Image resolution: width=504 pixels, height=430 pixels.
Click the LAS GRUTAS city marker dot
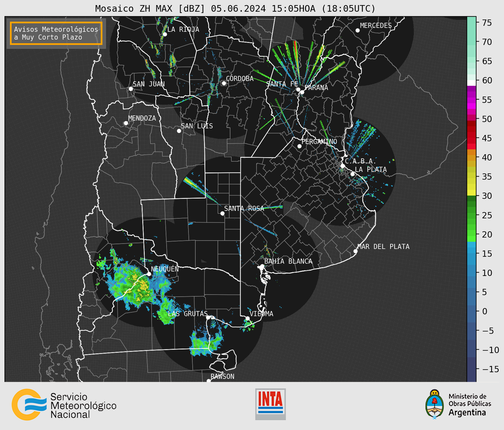(208, 318)
